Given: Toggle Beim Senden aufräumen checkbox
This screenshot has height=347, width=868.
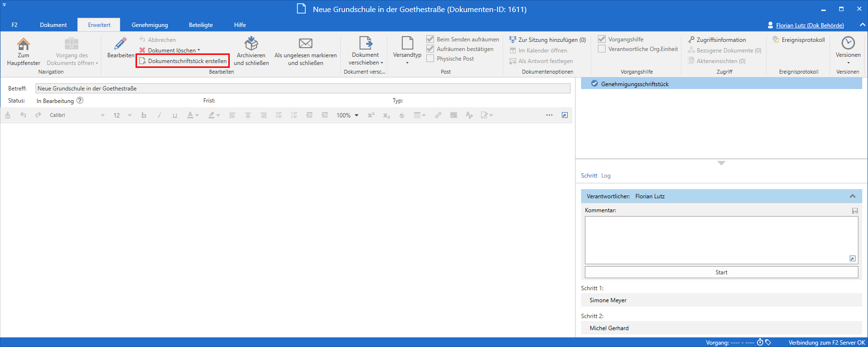Looking at the screenshot, I should click(430, 39).
